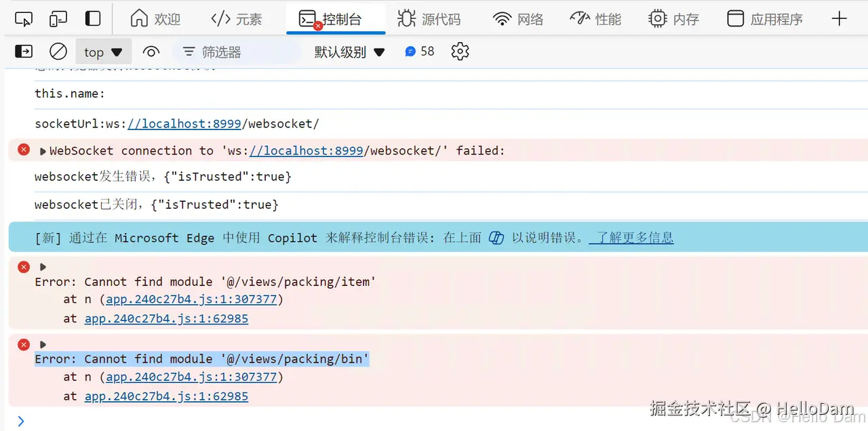
Task: Select the highlighted packing/bin error text
Action: (x=202, y=358)
